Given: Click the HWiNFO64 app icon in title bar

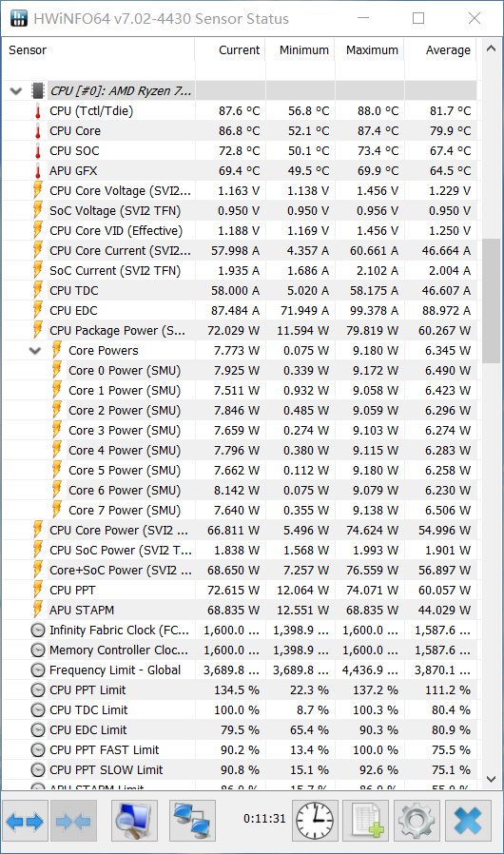Looking at the screenshot, I should point(18,18).
